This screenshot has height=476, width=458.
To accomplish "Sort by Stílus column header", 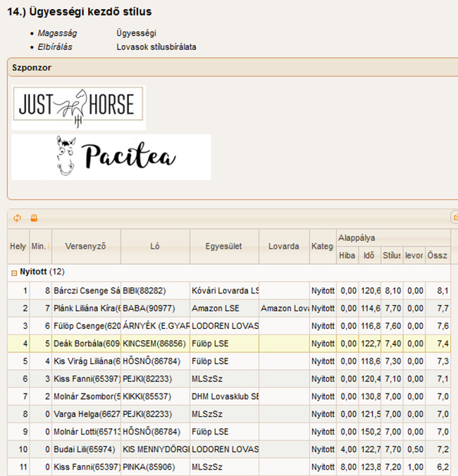I will tap(392, 255).
